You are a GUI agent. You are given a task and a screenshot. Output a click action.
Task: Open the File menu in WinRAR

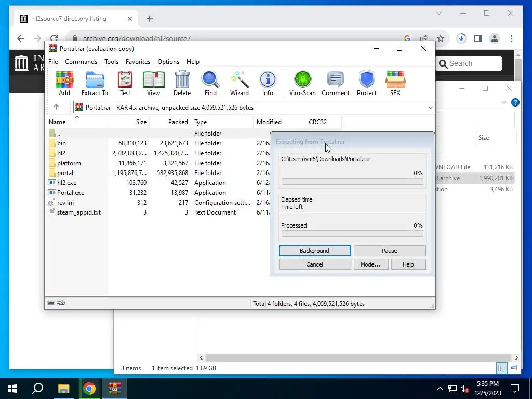pyautogui.click(x=53, y=62)
